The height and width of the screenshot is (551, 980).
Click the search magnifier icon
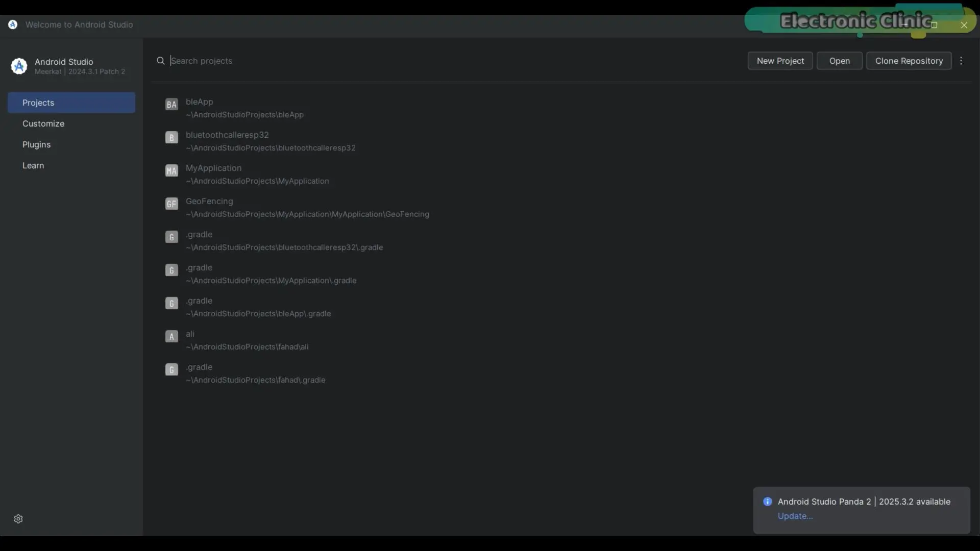coord(160,61)
